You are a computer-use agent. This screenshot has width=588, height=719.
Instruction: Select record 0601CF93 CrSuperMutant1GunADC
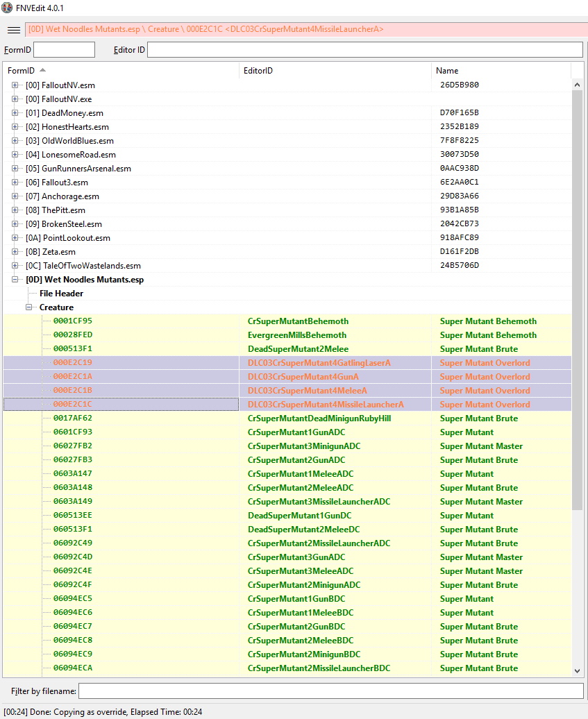pyautogui.click(x=287, y=432)
